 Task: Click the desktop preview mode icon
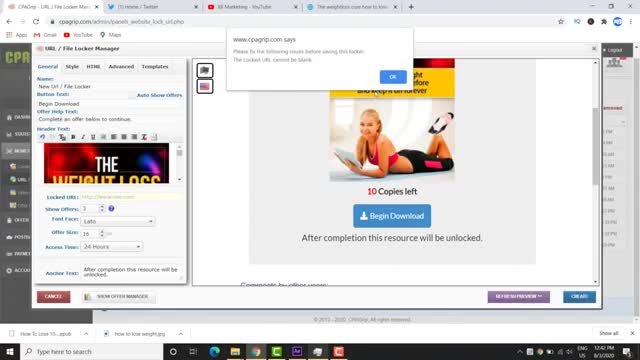point(205,70)
